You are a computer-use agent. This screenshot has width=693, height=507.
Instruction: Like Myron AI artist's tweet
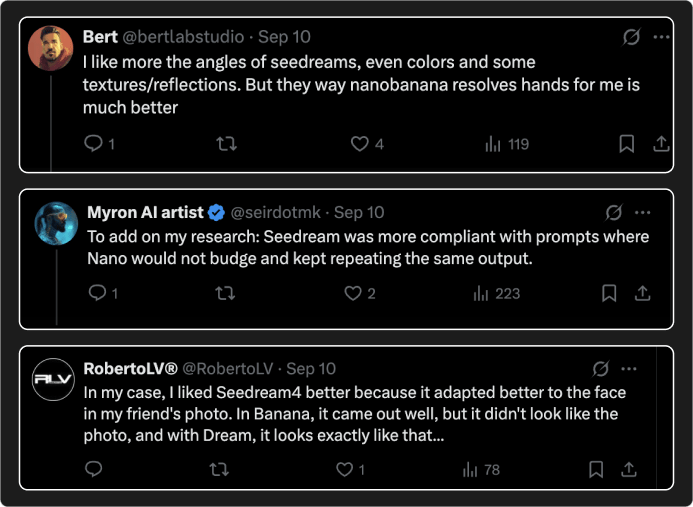click(353, 293)
